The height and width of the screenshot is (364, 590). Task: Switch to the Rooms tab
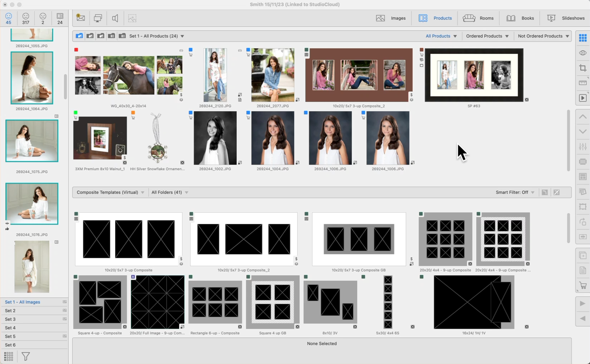478,18
